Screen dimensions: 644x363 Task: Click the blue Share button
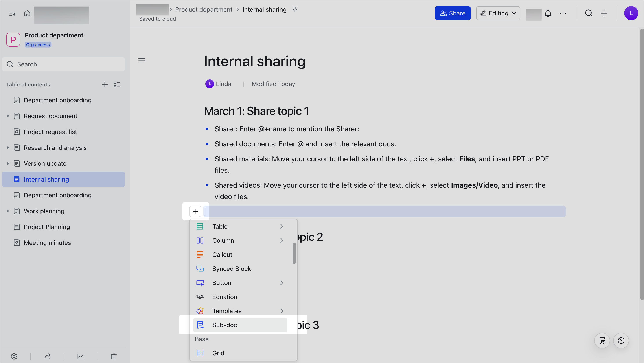coord(453,13)
